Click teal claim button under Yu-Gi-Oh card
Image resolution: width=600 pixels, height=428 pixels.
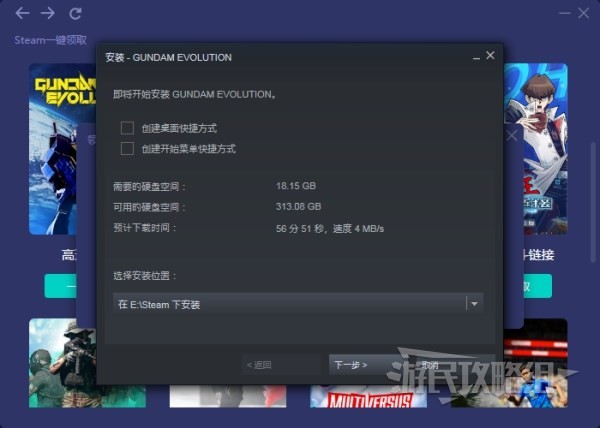pos(538,286)
